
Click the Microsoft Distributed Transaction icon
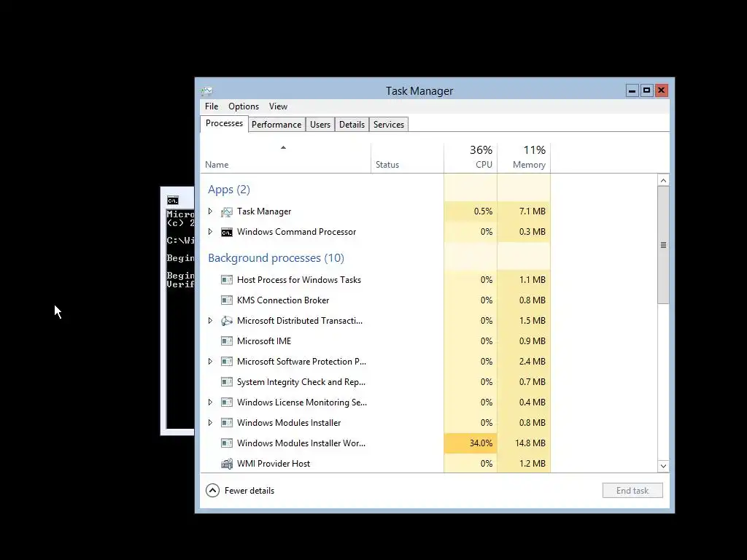click(227, 321)
